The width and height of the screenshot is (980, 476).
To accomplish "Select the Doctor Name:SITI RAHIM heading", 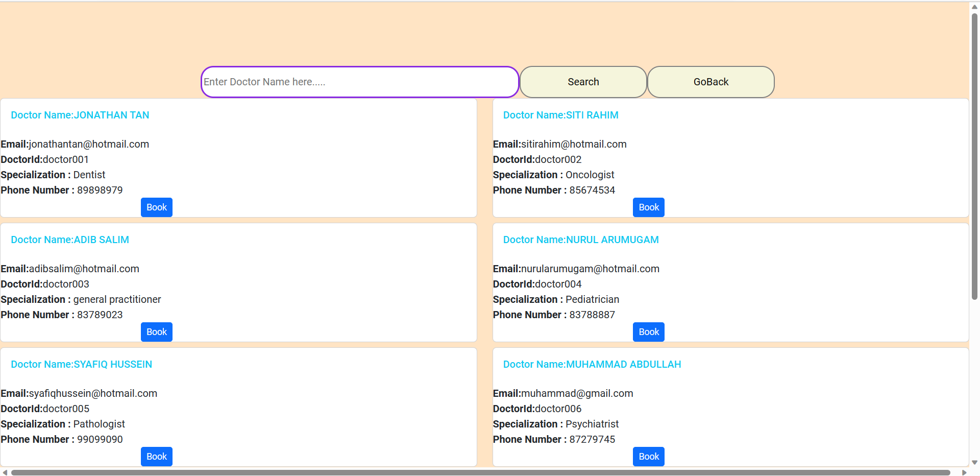I will [560, 115].
